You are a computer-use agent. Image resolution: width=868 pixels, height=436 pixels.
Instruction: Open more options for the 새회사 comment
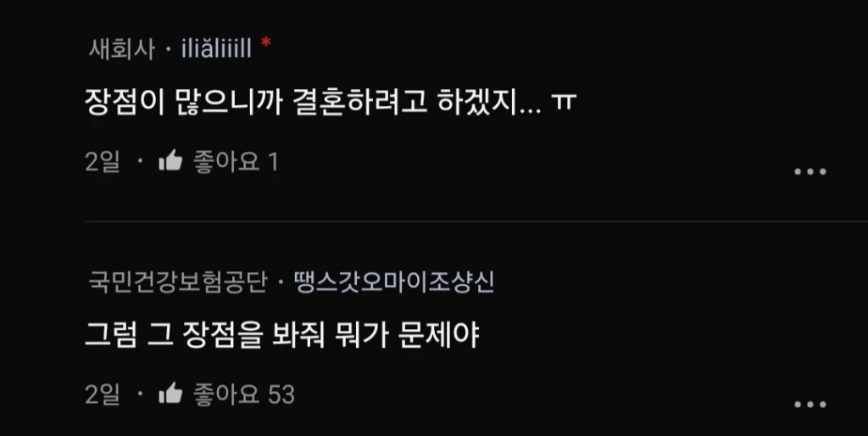pos(810,171)
